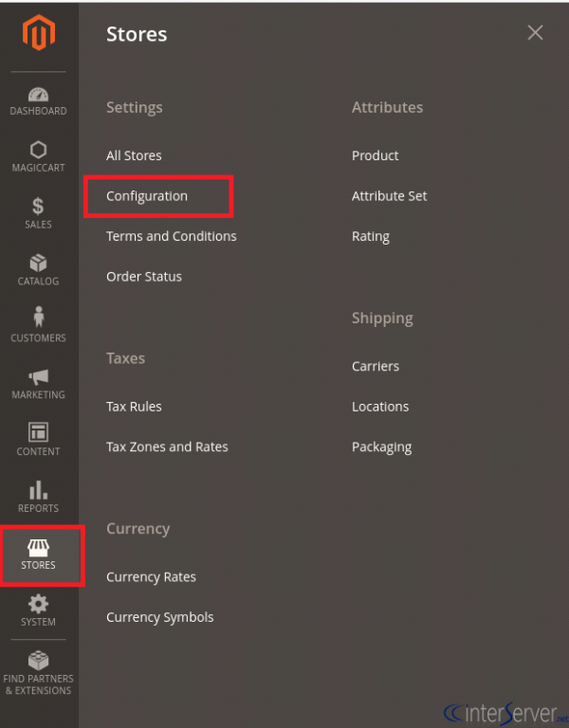Go to Tax Zones and Rates
This screenshot has width=569, height=728.
(167, 446)
